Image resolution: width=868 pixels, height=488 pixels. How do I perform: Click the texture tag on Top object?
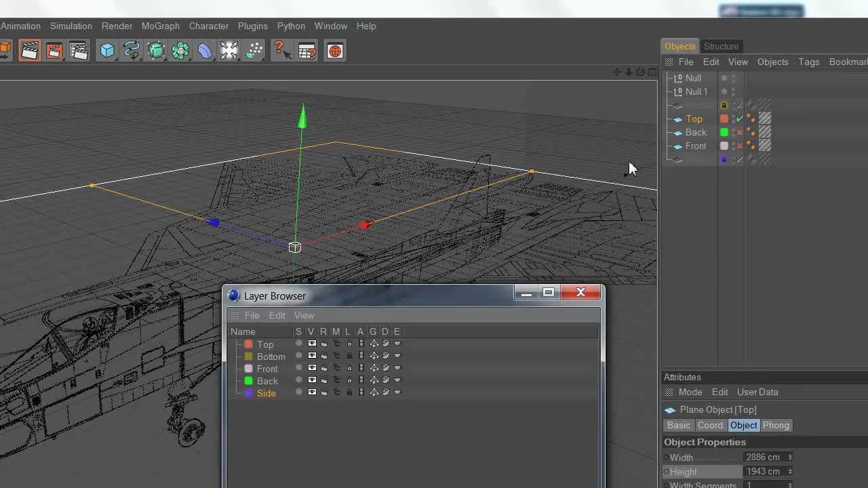pos(765,119)
